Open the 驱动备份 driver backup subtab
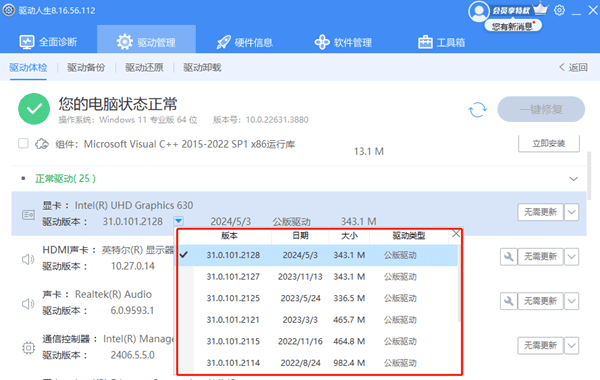The height and width of the screenshot is (380, 600). [x=86, y=68]
